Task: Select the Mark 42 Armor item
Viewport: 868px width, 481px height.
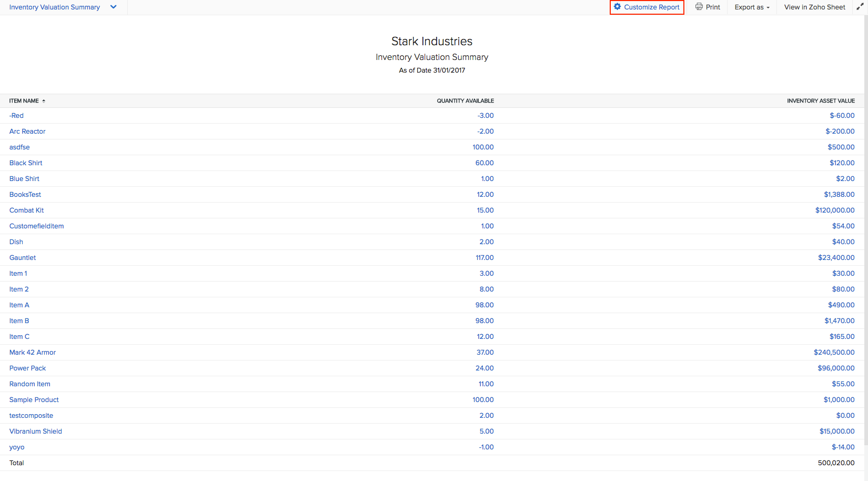Action: click(x=33, y=353)
